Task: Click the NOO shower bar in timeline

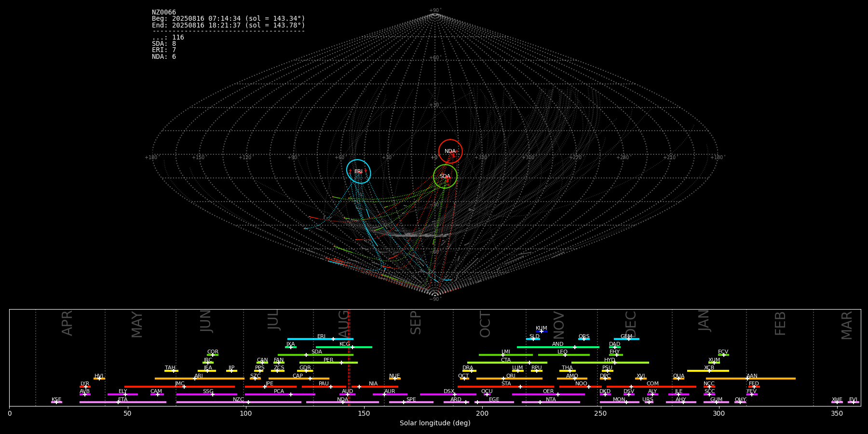Action: (x=581, y=387)
